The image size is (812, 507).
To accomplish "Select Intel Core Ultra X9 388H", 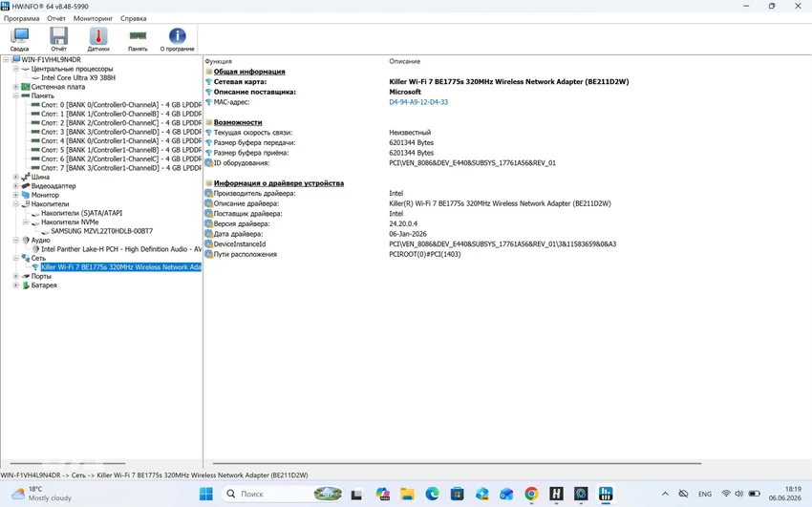I will point(78,77).
